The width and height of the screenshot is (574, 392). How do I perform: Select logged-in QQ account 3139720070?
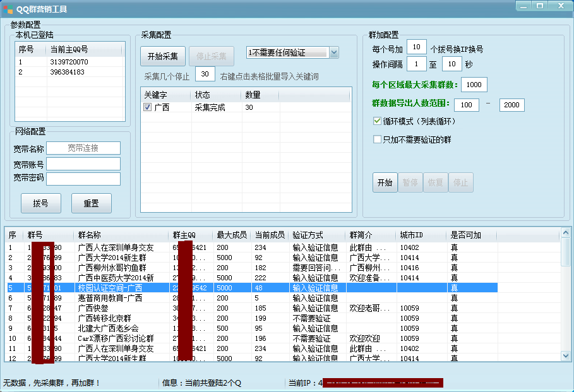[69, 62]
